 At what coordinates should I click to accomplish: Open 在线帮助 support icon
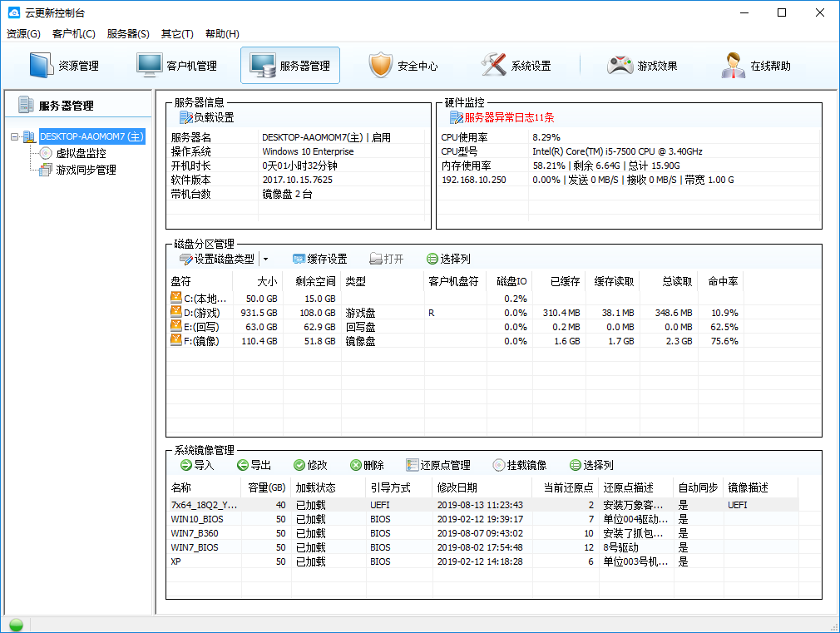point(733,66)
